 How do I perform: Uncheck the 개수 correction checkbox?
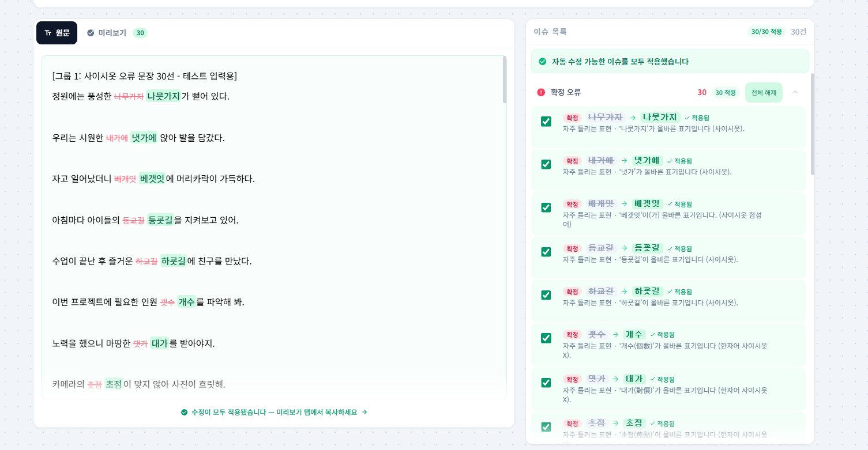[x=546, y=338]
